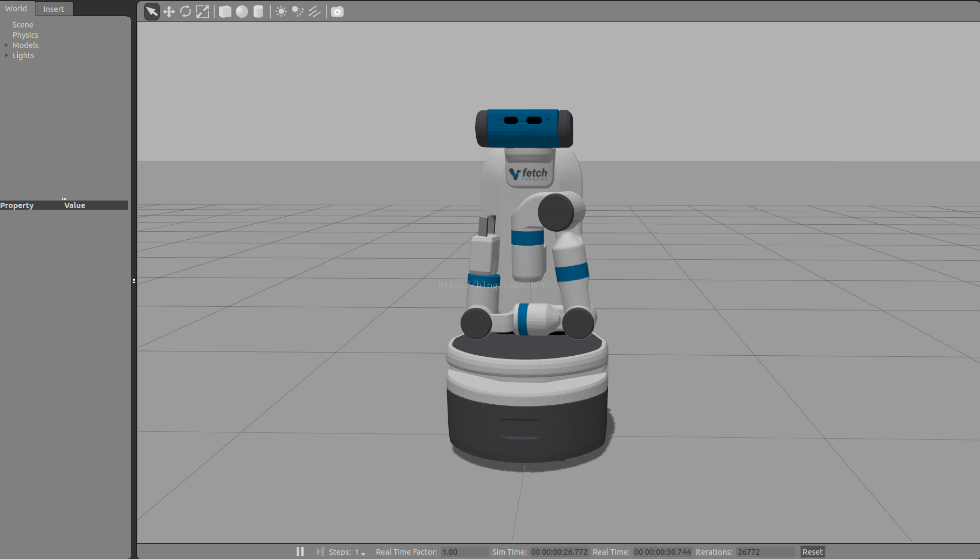Open the Steps count dropdown

coord(360,552)
